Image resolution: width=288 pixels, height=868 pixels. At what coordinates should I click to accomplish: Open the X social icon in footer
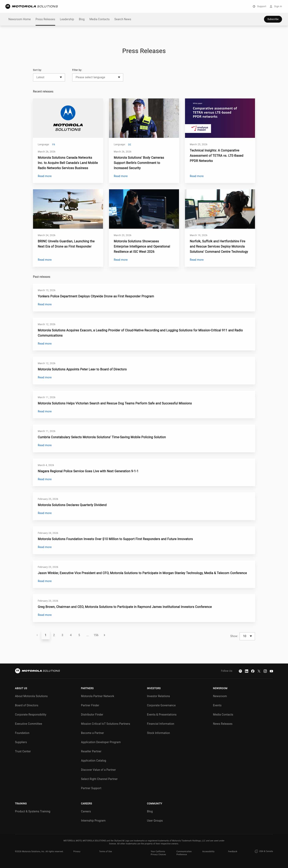(x=259, y=671)
